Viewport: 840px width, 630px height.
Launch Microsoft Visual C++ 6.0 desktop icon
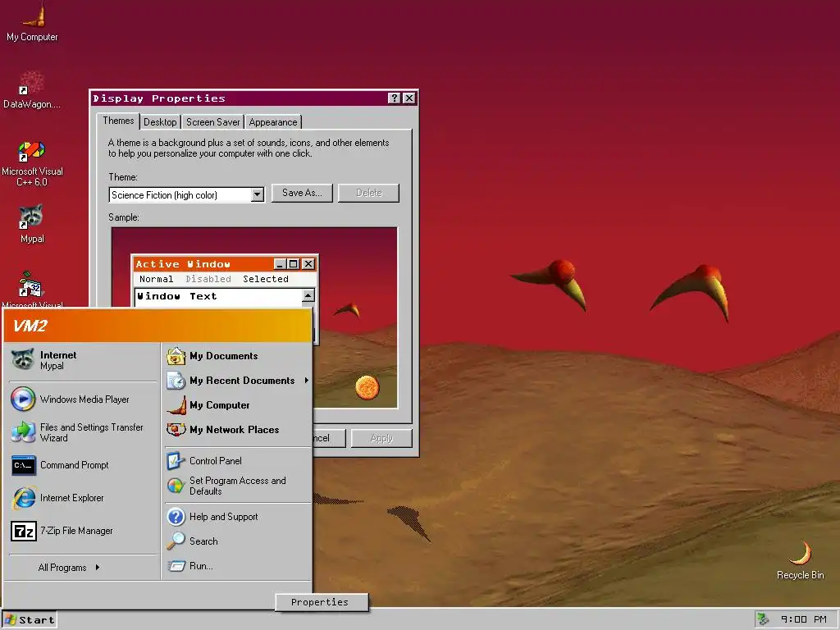point(32,163)
